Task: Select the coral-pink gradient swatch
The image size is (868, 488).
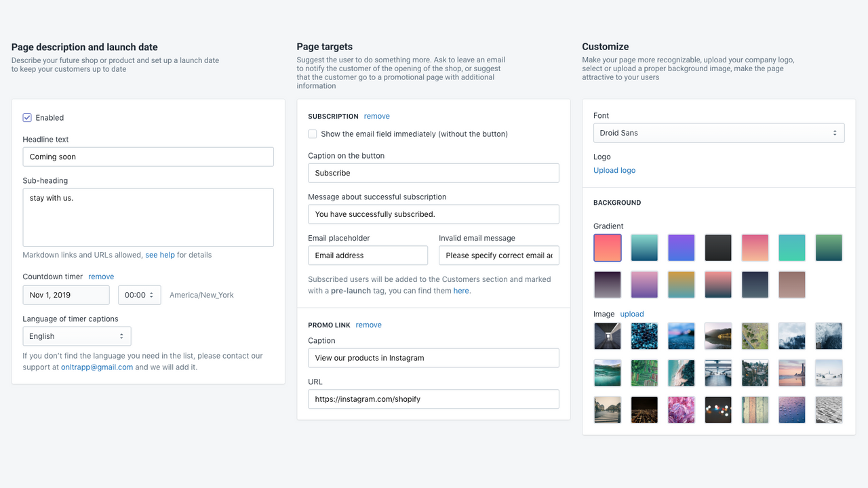Action: point(608,248)
